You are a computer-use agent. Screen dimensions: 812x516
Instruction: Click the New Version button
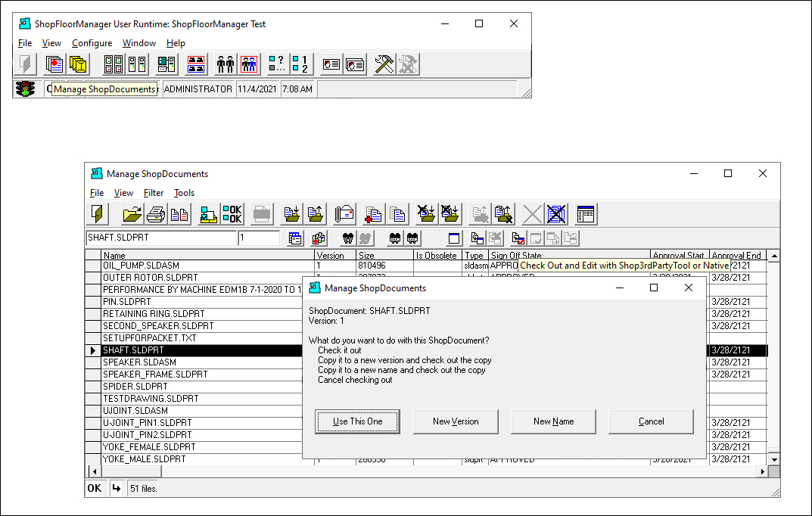(456, 421)
